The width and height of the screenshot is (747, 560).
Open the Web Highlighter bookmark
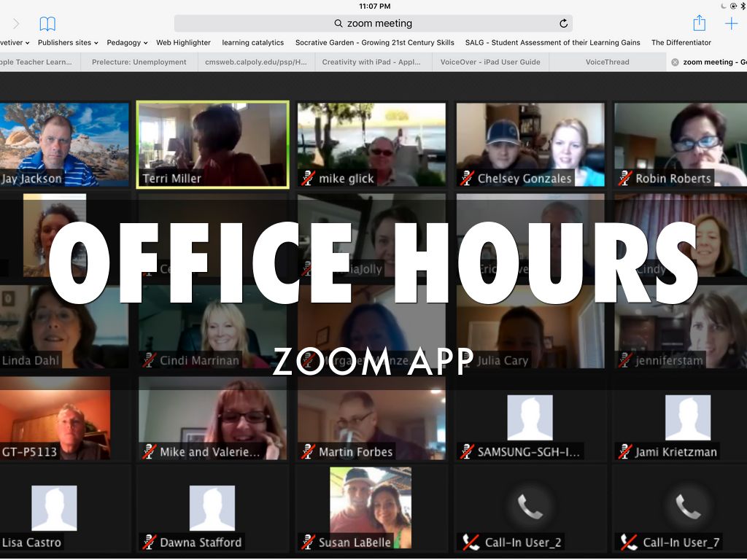pos(183,43)
